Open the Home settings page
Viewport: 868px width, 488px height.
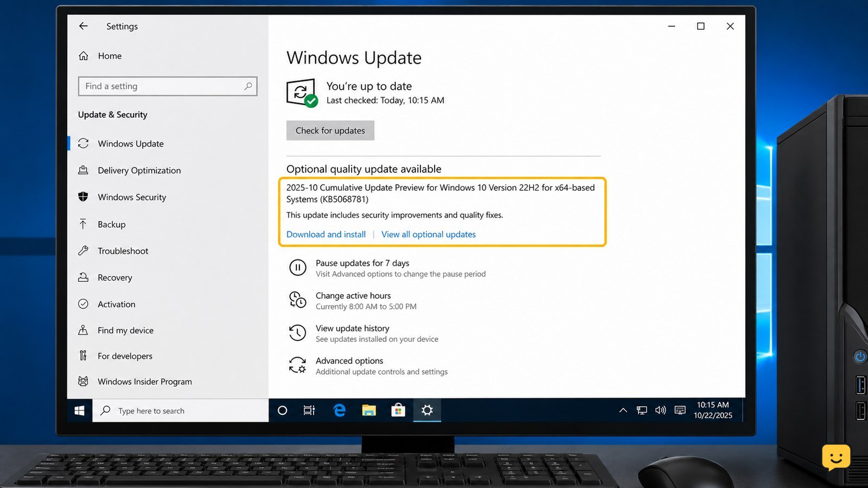[110, 56]
